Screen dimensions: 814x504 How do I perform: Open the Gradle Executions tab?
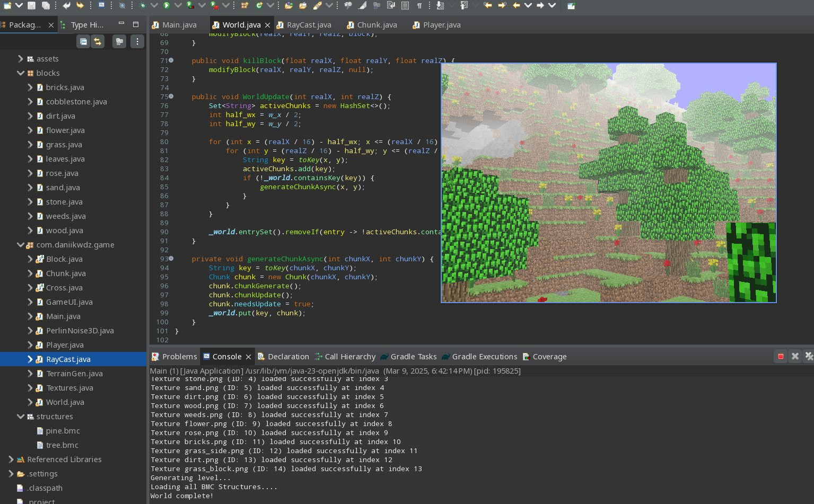tap(479, 356)
